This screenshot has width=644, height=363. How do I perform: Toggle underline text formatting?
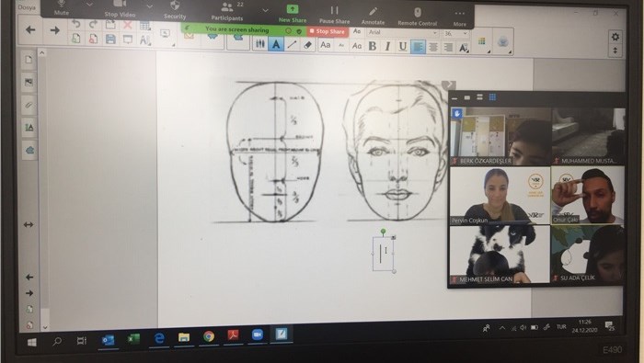click(403, 47)
